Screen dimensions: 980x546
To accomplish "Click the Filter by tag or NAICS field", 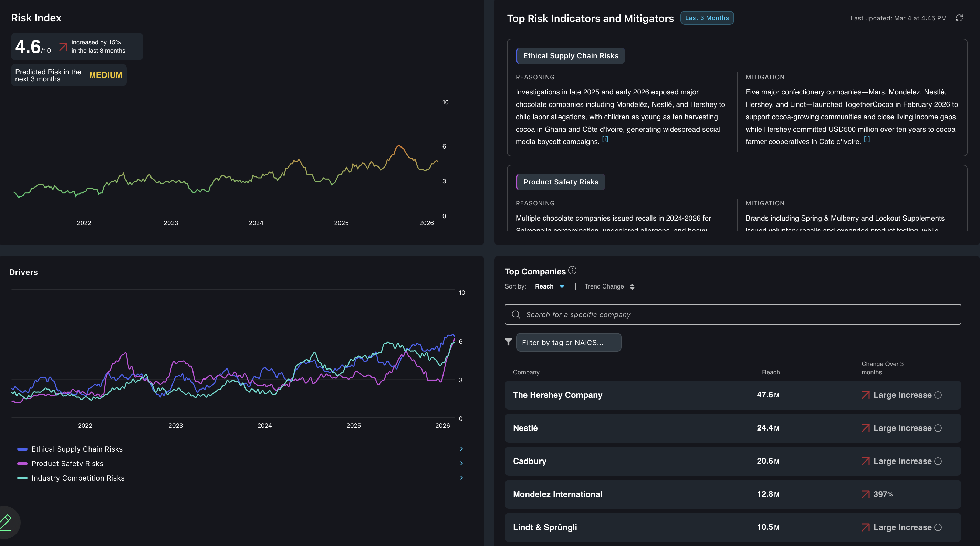I will coord(569,342).
